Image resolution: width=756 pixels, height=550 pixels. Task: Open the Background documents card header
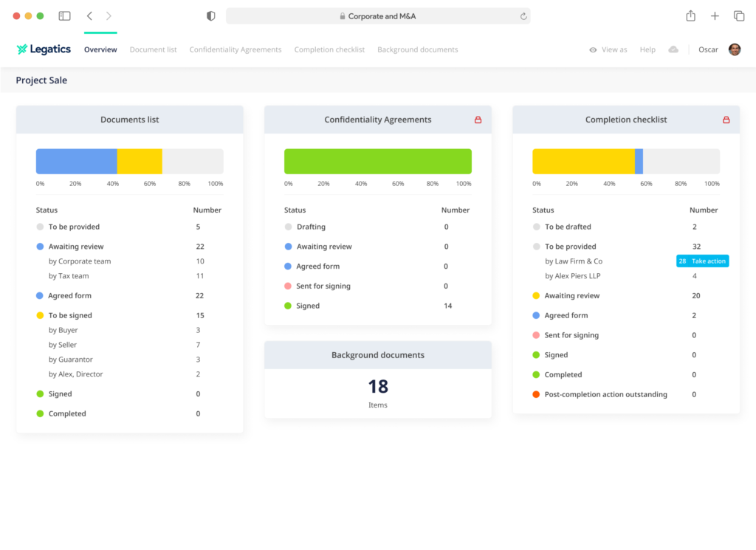[x=378, y=355]
